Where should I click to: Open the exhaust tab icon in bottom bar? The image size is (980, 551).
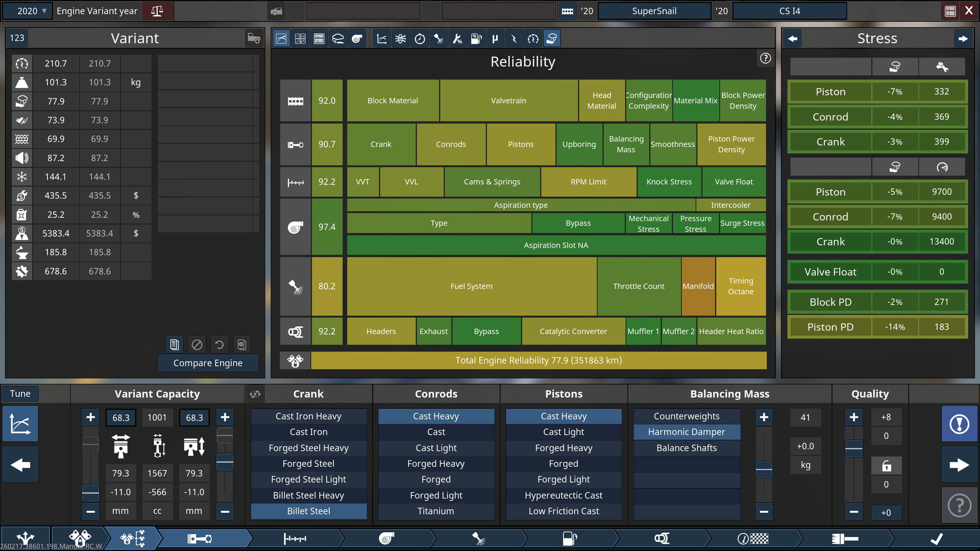[662, 538]
